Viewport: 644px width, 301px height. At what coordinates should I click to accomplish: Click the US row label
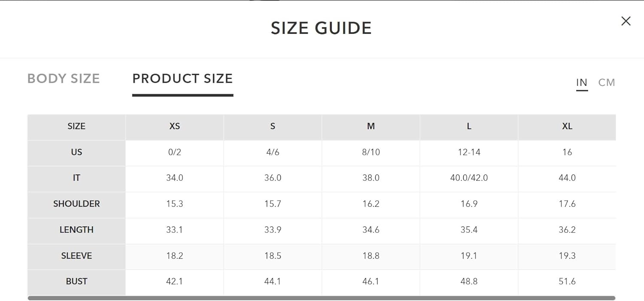[76, 152]
